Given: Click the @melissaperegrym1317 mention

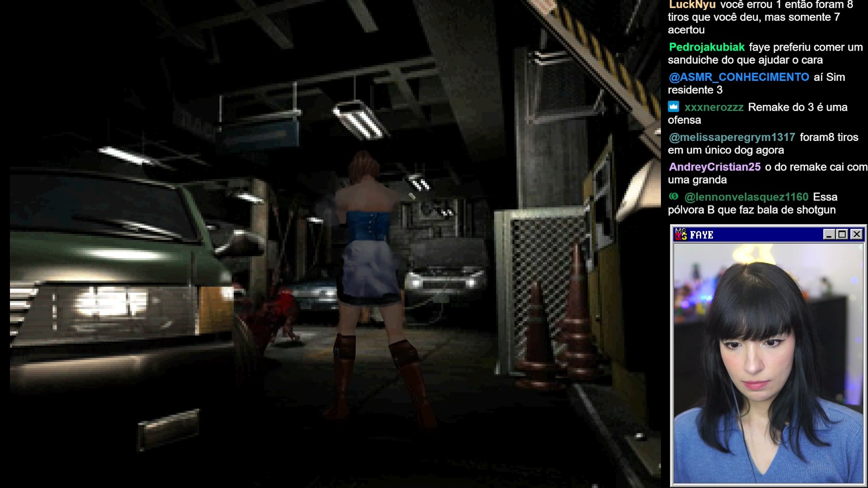Looking at the screenshot, I should click(x=731, y=137).
